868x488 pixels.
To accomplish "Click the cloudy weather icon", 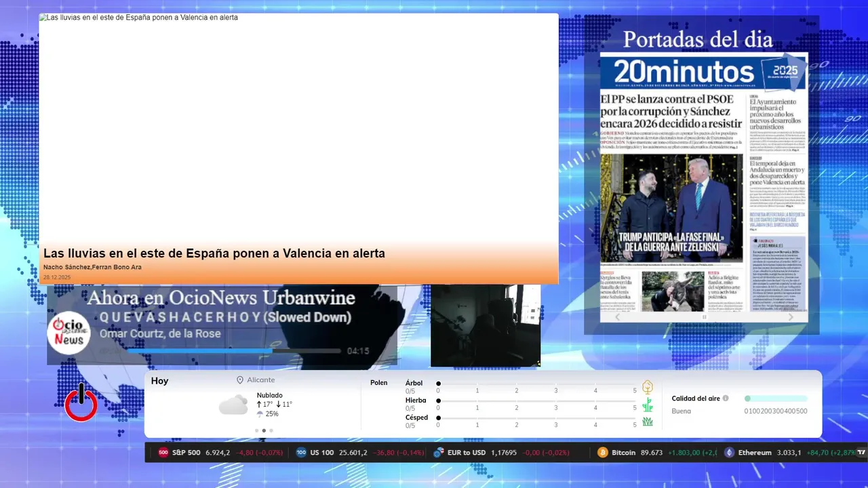I will pyautogui.click(x=233, y=405).
